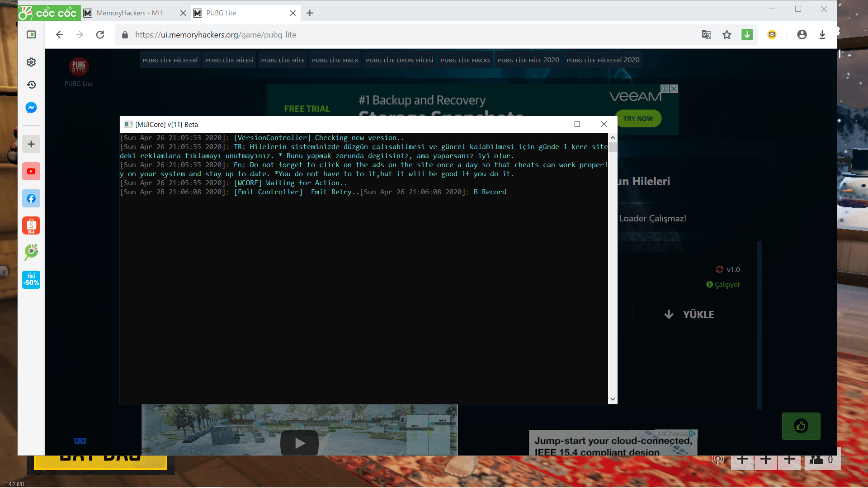The height and width of the screenshot is (488, 868).
Task: Reload the current page
Action: pos(100,35)
